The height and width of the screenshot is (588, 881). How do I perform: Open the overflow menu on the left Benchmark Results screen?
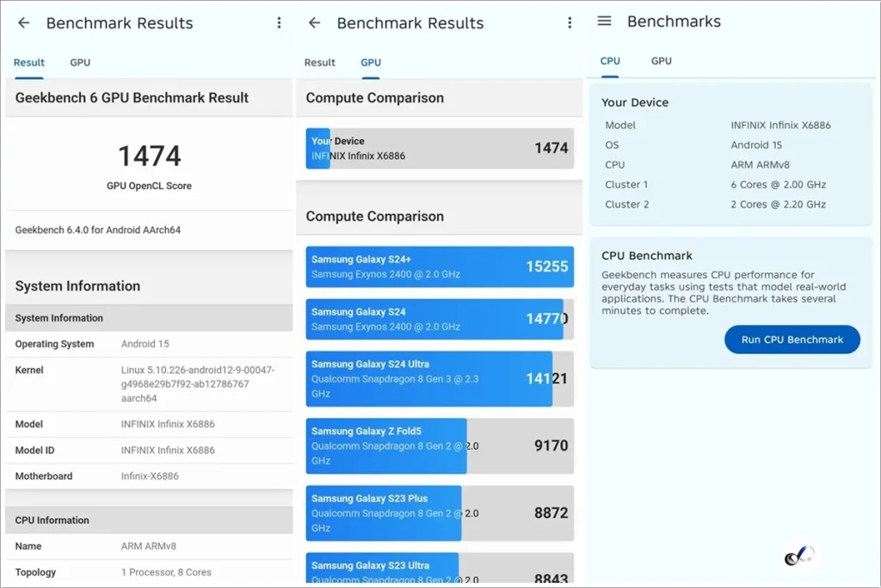pos(279,23)
